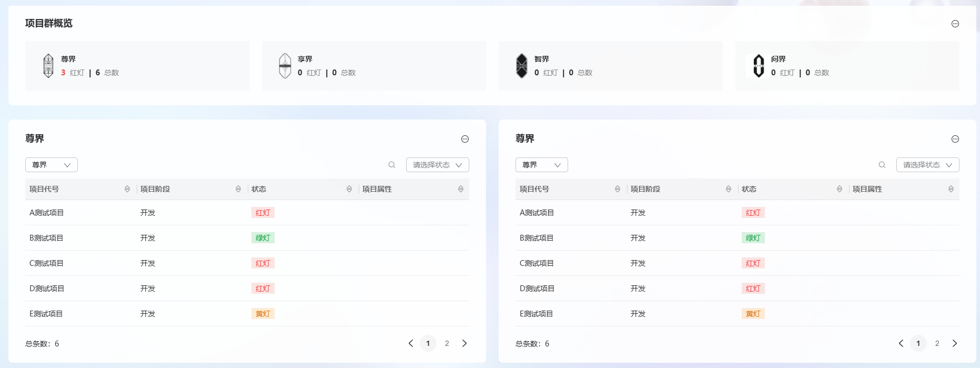Open more-options icon in right 尊界 panel
The image size is (980, 368).
click(955, 139)
